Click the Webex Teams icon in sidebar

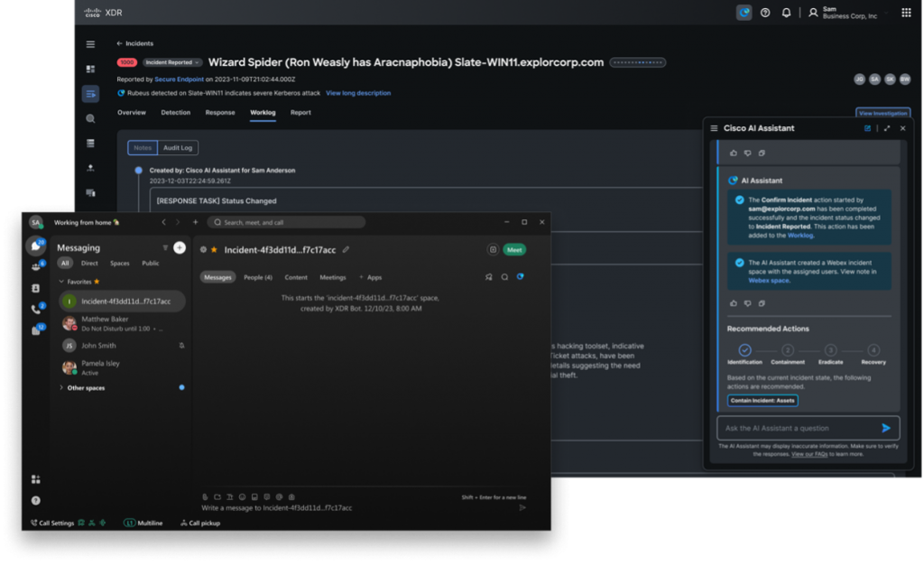point(36,266)
